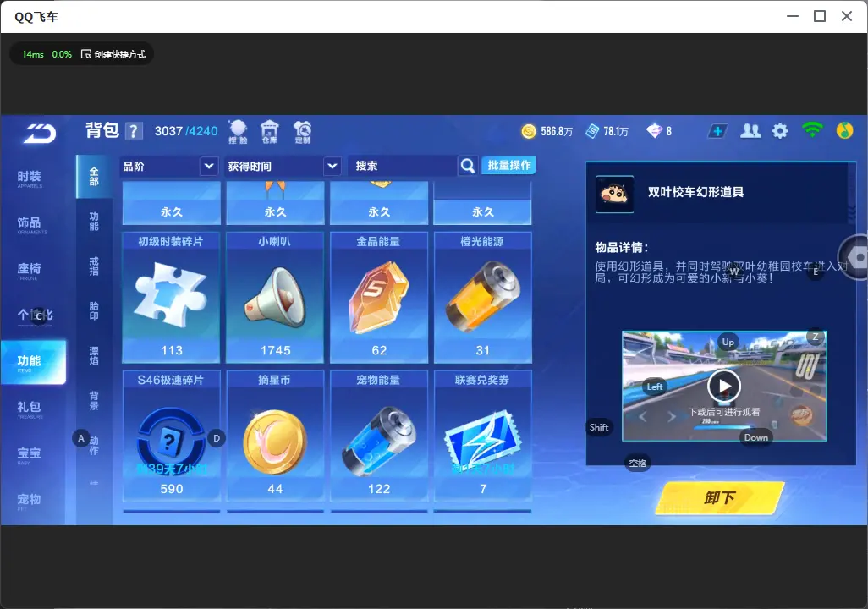Click the Up key overlay button

click(x=728, y=343)
